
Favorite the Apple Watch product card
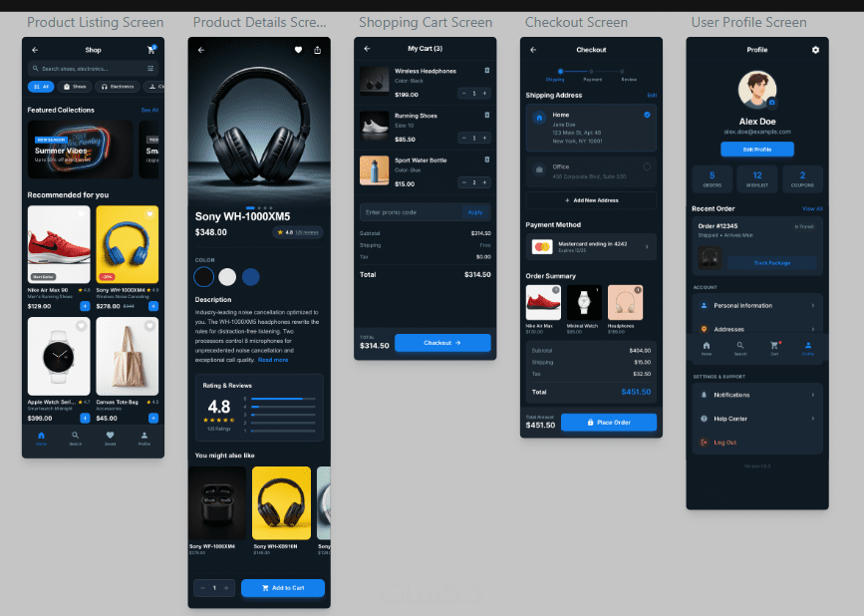[82, 326]
